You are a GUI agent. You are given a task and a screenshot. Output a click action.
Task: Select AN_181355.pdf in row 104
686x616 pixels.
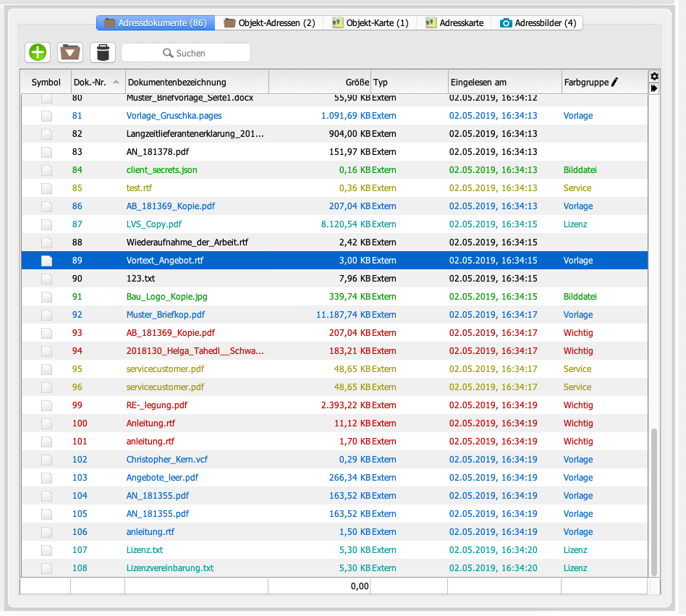158,496
